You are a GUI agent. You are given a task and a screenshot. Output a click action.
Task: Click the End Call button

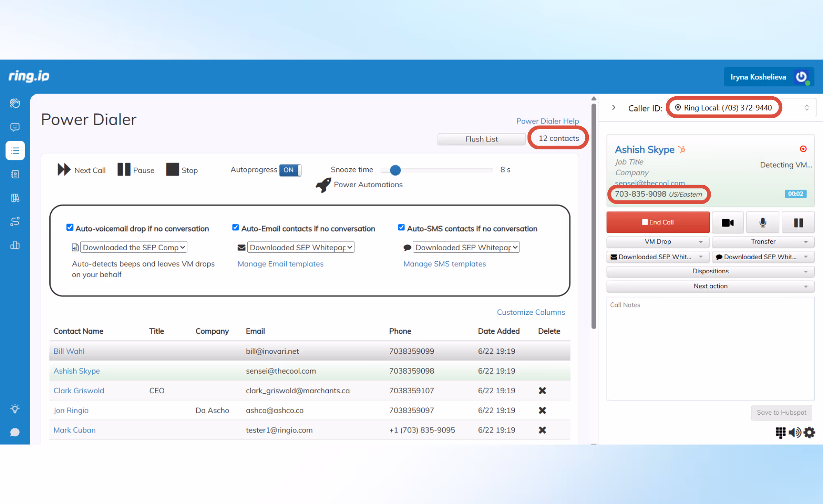click(658, 223)
